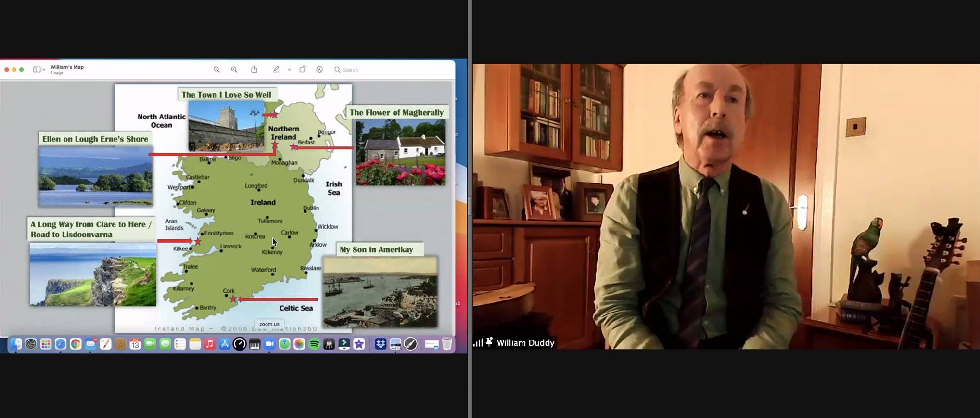Image resolution: width=980 pixels, height=418 pixels.
Task: Click the Calendar icon in dock
Action: (135, 344)
